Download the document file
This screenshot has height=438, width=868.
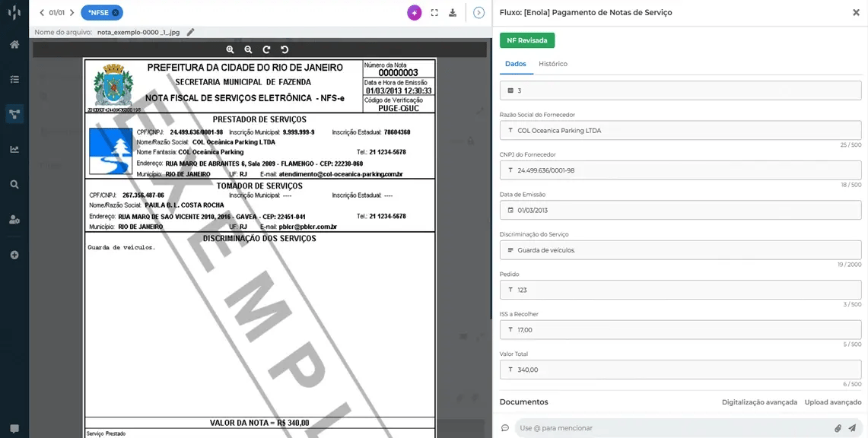coord(453,13)
